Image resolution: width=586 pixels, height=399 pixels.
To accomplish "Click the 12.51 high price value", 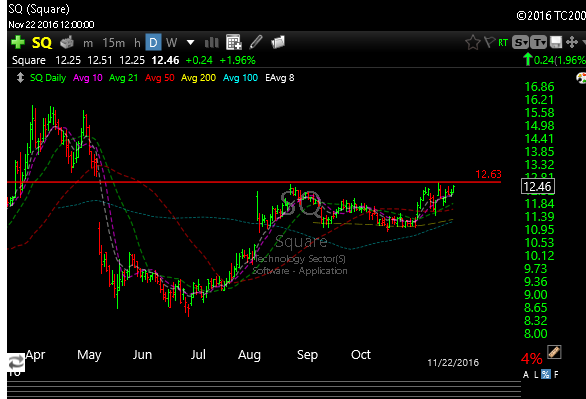I will [99, 60].
